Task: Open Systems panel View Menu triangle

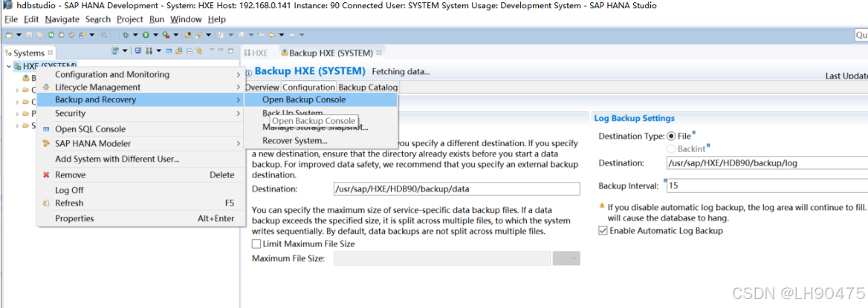Action: pos(212,49)
